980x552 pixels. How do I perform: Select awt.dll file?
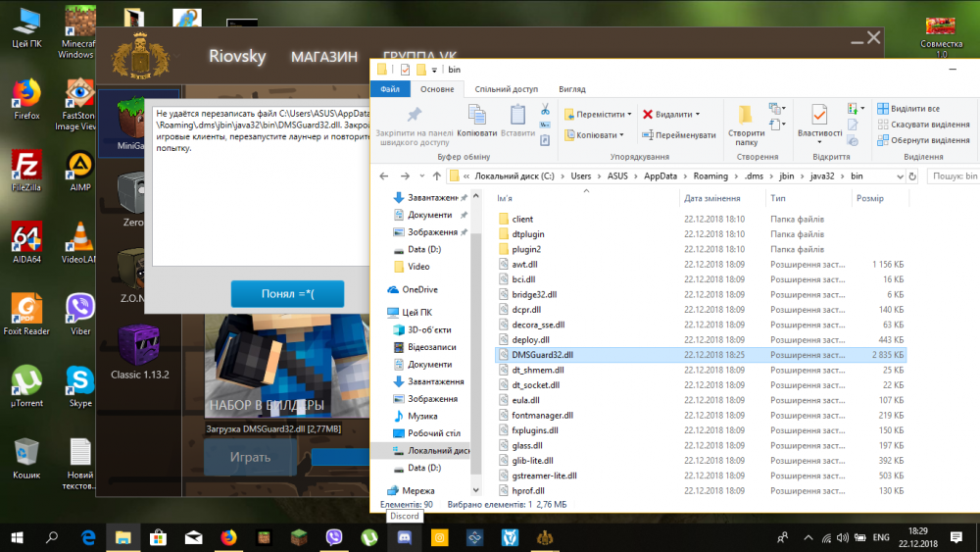point(524,265)
